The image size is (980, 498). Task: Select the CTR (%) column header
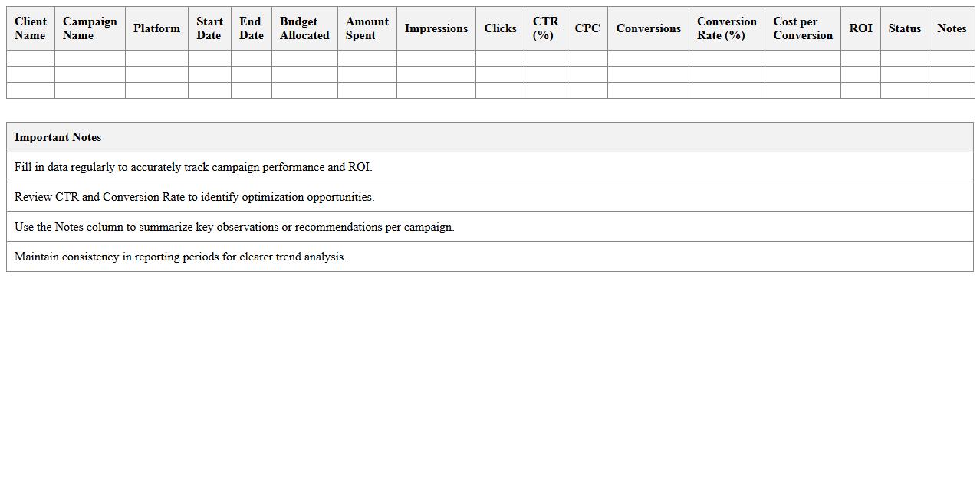(x=545, y=28)
